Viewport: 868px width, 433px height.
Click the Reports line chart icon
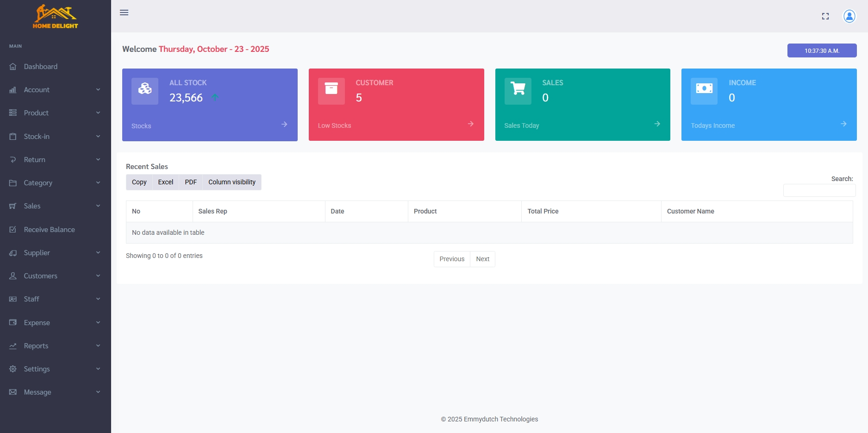(13, 346)
